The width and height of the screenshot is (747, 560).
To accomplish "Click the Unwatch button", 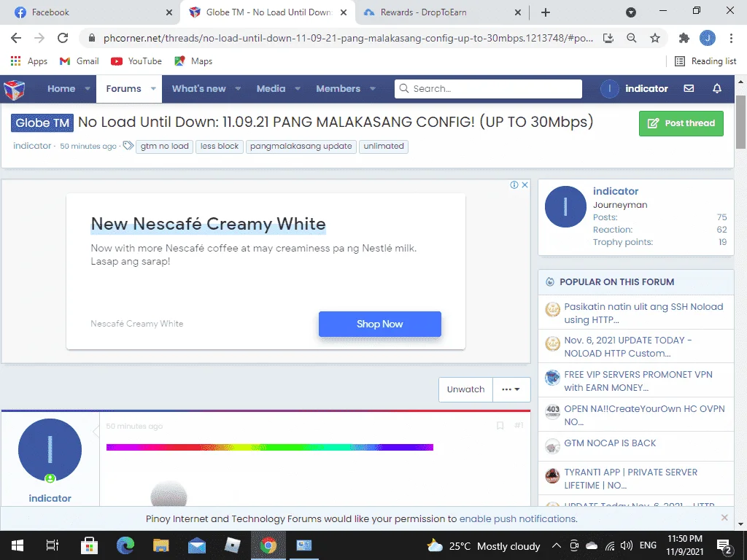I will pos(465,389).
